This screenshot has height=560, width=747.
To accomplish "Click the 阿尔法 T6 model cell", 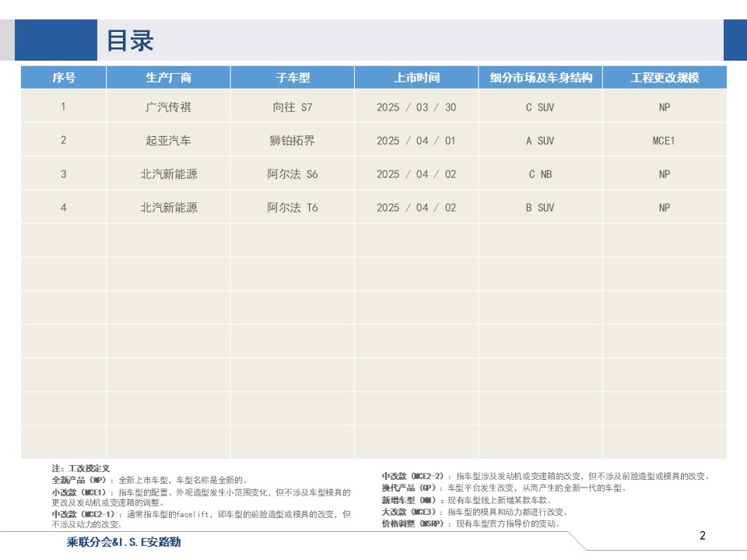I will pyautogui.click(x=293, y=208).
